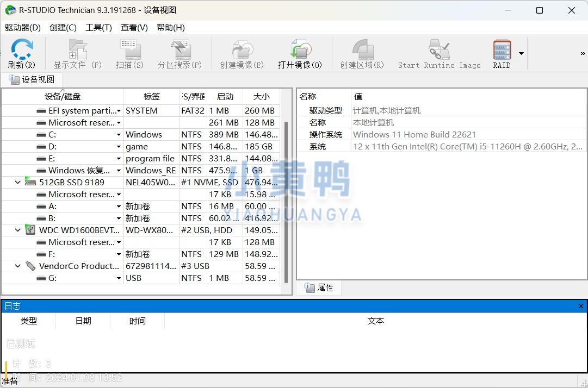This screenshot has height=388, width=588.
Task: Click the log Time (时间) column header
Action: [137, 321]
